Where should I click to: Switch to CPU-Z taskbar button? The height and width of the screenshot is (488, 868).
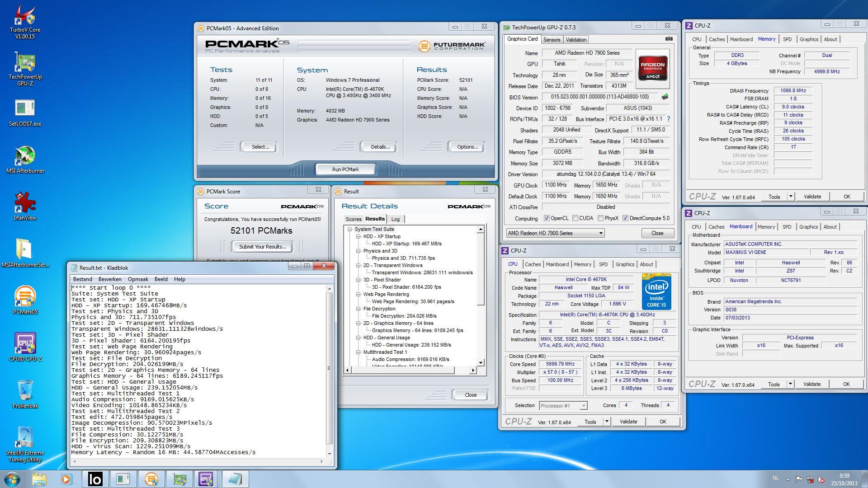tap(206, 479)
